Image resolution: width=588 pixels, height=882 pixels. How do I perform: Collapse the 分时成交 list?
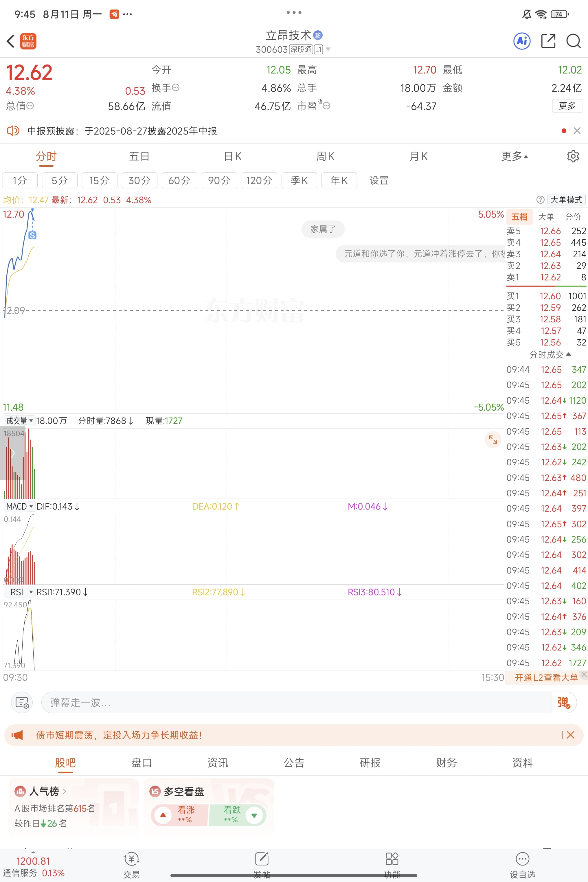[x=550, y=354]
